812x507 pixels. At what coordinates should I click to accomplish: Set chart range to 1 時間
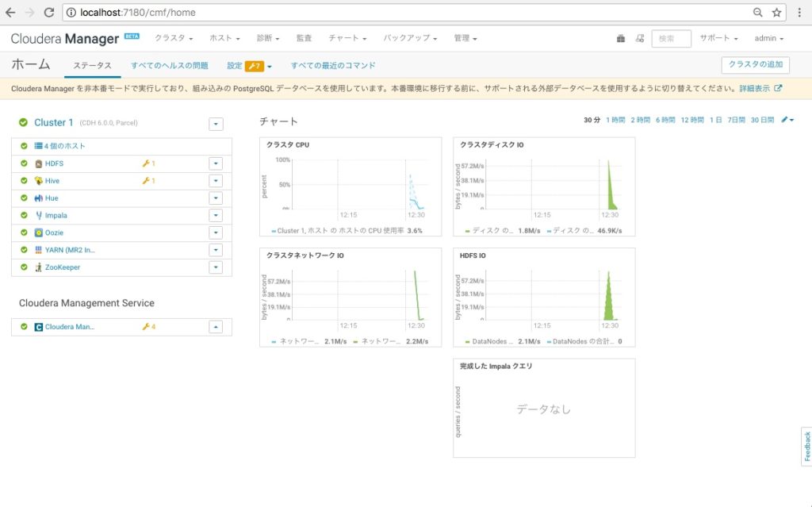coord(615,121)
